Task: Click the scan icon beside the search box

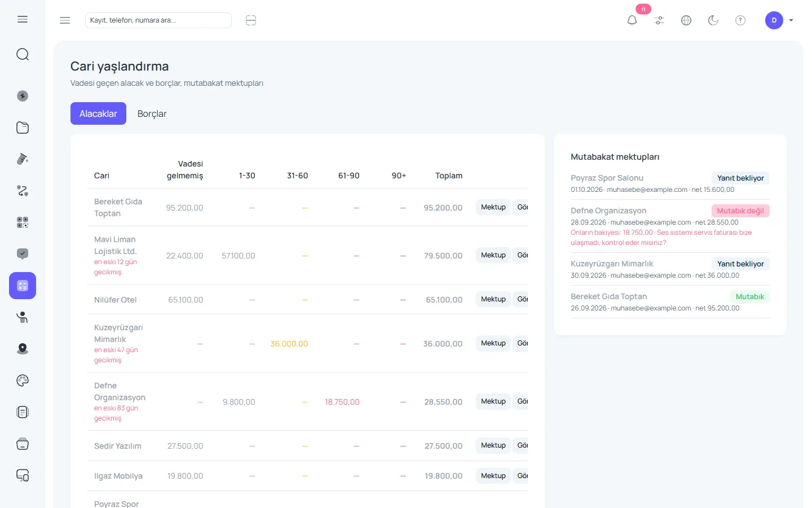Action: 251,20
